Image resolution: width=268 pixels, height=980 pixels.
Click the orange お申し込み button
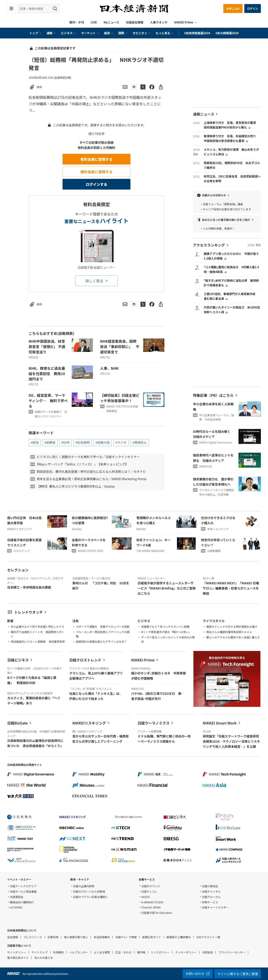point(233,8)
